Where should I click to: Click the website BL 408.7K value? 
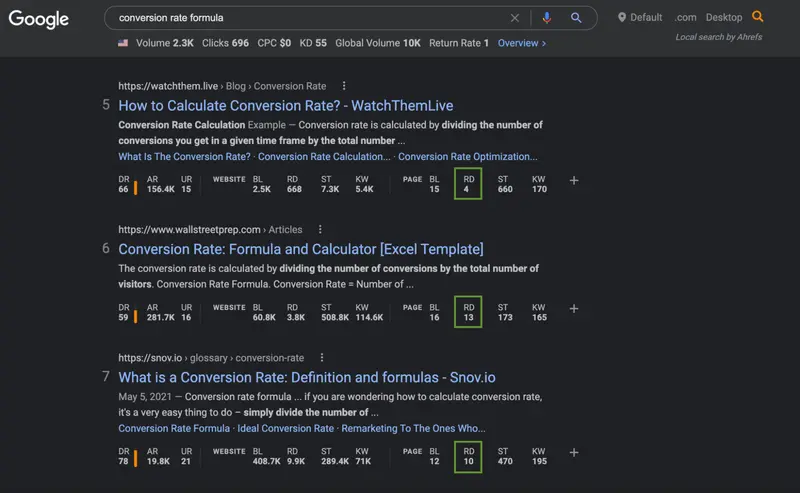(266, 461)
